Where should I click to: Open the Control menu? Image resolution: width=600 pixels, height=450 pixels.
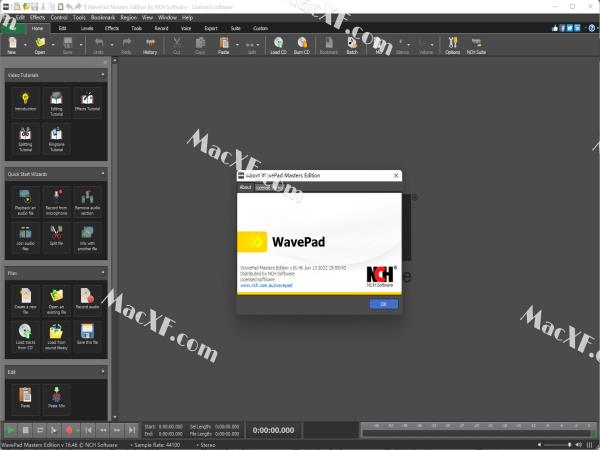59,18
